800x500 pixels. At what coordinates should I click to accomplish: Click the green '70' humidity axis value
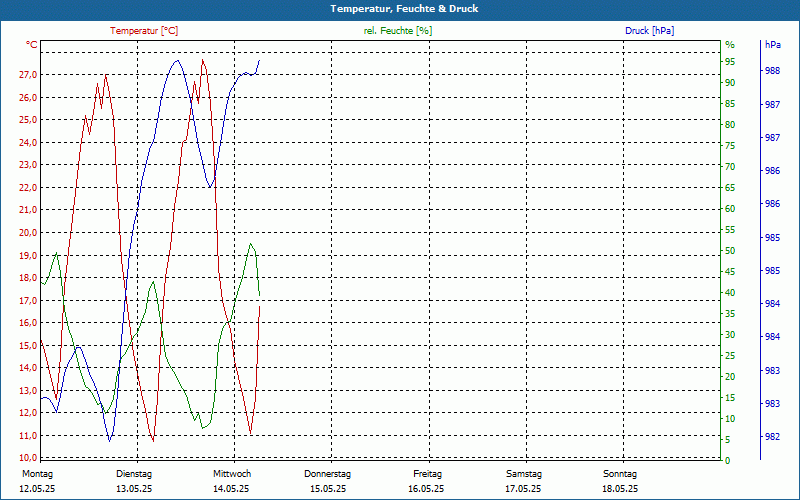[x=730, y=166]
